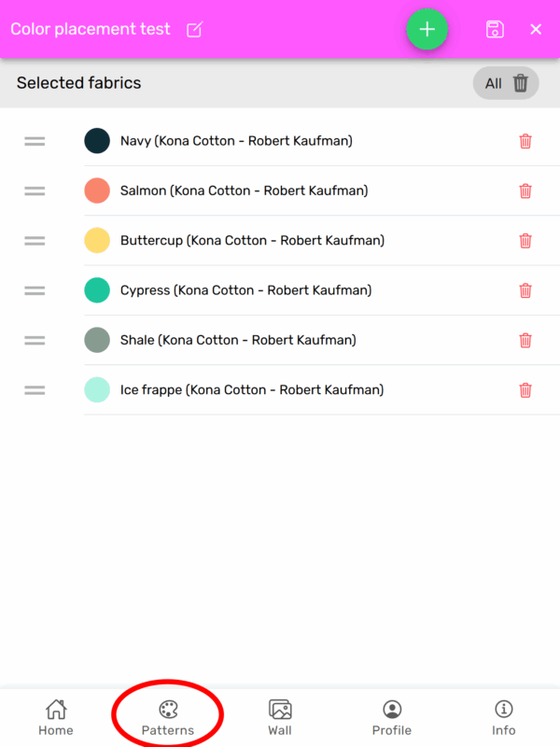The width and height of the screenshot is (560, 747).
Task: Close the palette with the X icon
Action: [x=536, y=29]
